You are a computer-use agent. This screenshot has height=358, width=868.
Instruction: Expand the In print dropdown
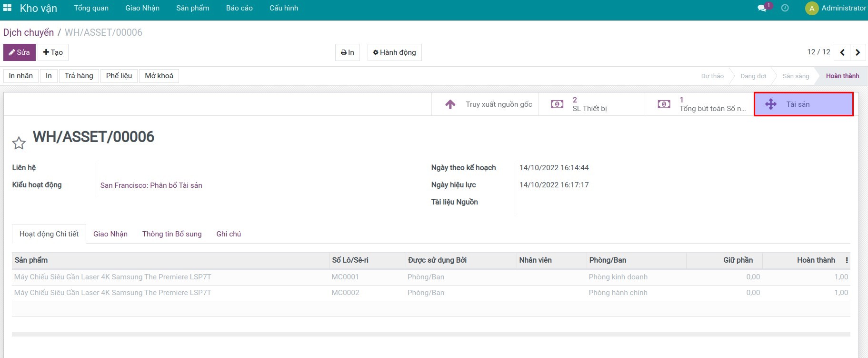[348, 52]
